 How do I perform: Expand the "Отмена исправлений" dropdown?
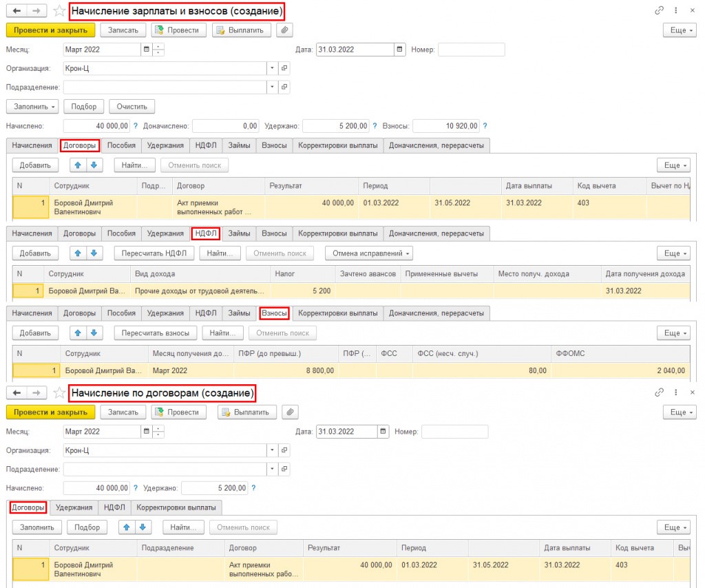pyautogui.click(x=371, y=253)
